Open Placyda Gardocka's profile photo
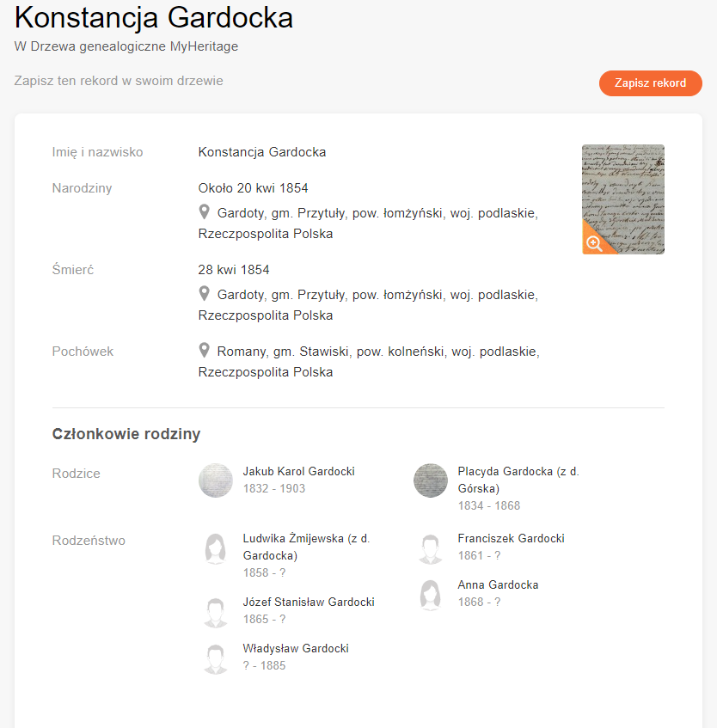Image resolution: width=717 pixels, height=728 pixels. click(x=431, y=480)
